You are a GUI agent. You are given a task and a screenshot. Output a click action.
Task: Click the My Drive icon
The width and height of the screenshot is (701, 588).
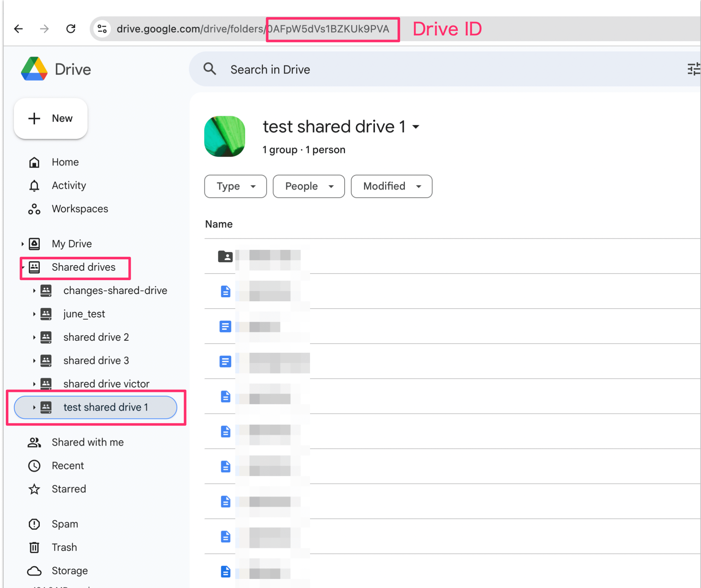click(x=35, y=244)
